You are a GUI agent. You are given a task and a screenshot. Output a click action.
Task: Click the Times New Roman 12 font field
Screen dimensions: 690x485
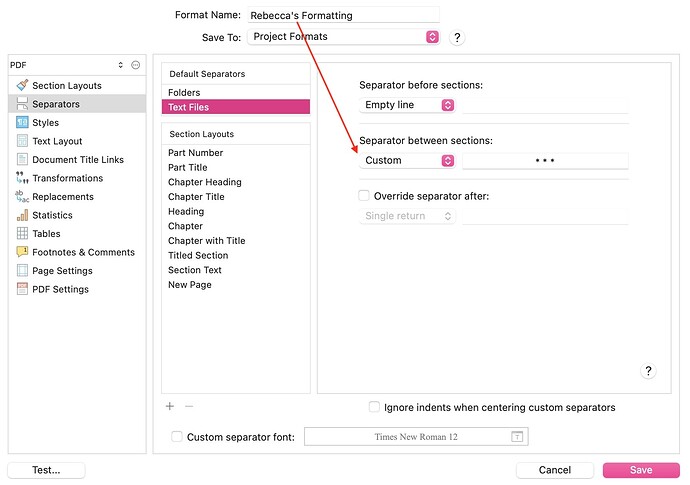[416, 437]
